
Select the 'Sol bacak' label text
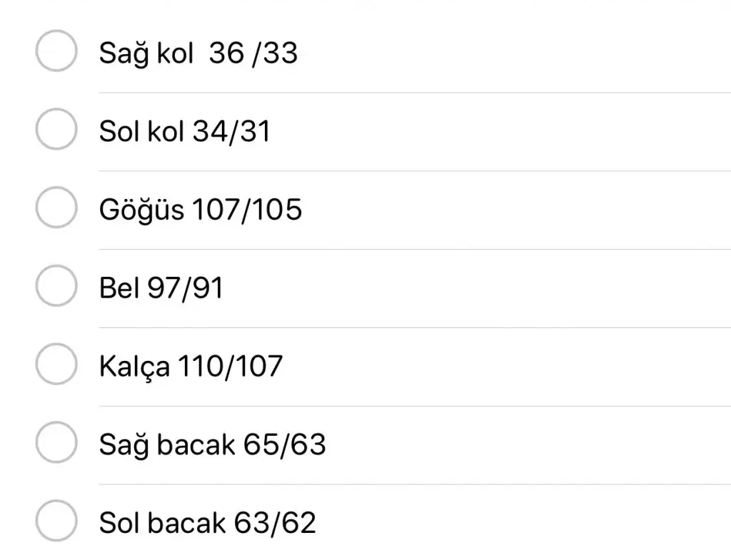(x=162, y=524)
